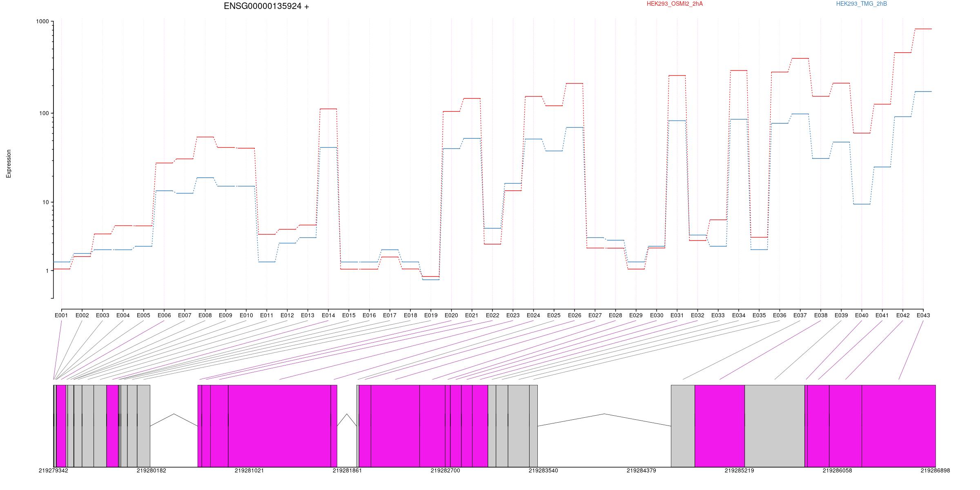This screenshot has height=490, width=980.
Task: Select exon label E037
Action: (x=800, y=315)
